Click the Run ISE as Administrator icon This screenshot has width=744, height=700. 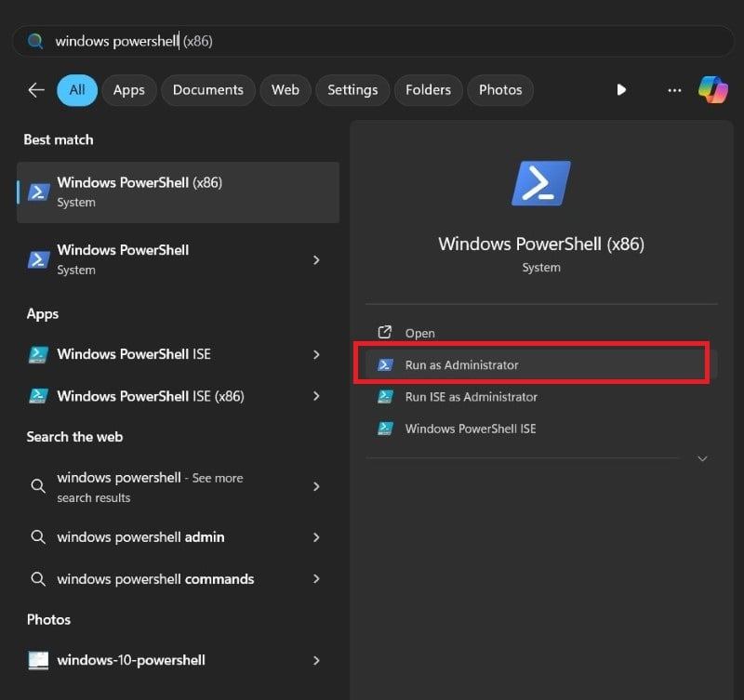pyautogui.click(x=385, y=396)
